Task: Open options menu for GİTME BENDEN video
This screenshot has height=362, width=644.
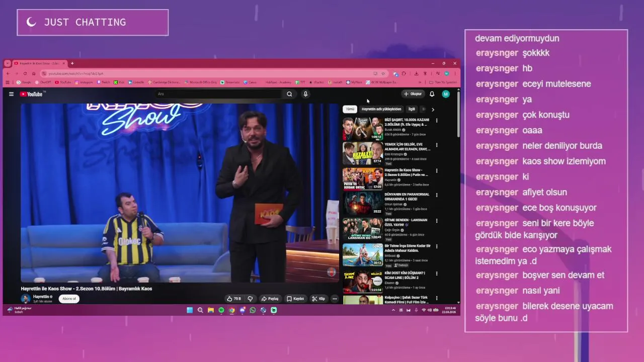Action: click(x=437, y=221)
